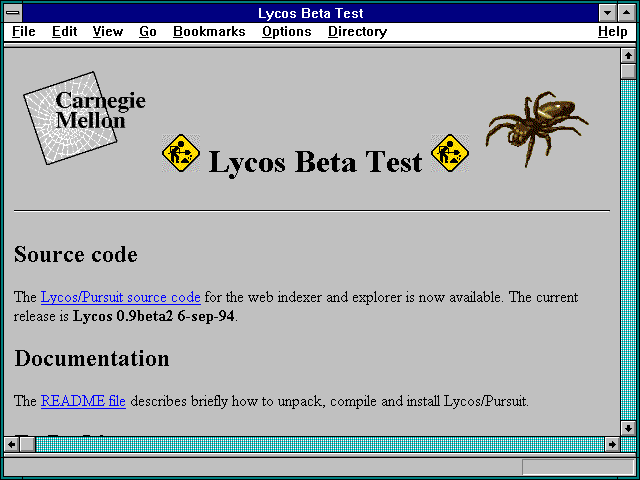Click the vertical scrollbar up arrow
The width and height of the screenshot is (640, 480).
coord(628,56)
